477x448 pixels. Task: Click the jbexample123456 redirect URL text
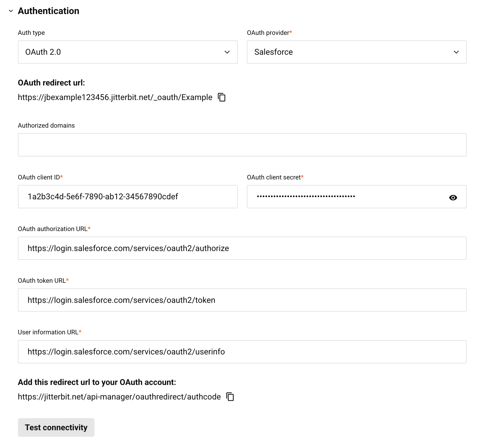point(115,97)
